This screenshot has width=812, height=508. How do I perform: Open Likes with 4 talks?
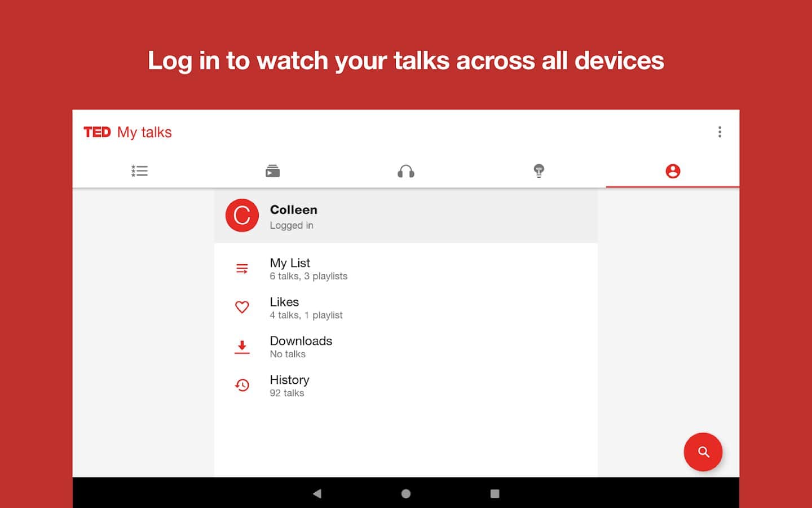tap(306, 308)
